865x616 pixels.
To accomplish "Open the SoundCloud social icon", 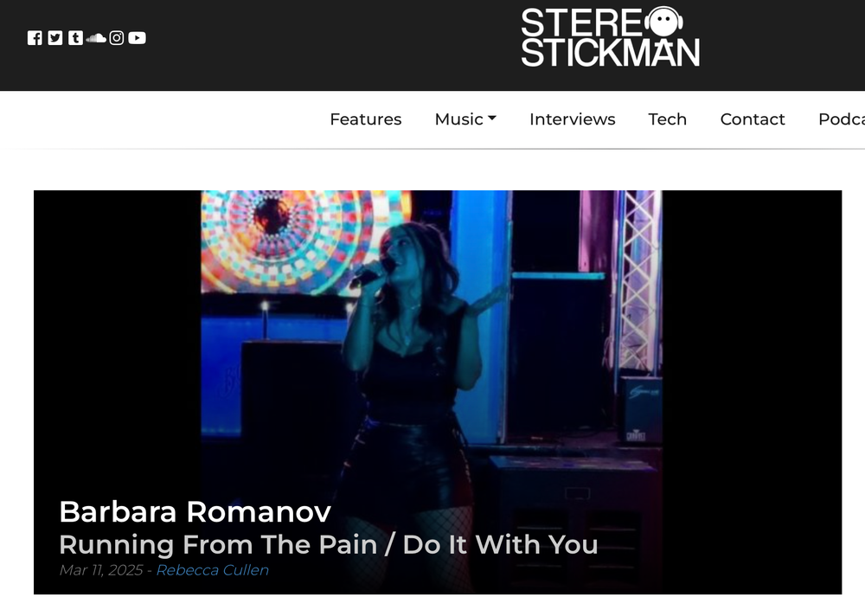I will pos(96,38).
